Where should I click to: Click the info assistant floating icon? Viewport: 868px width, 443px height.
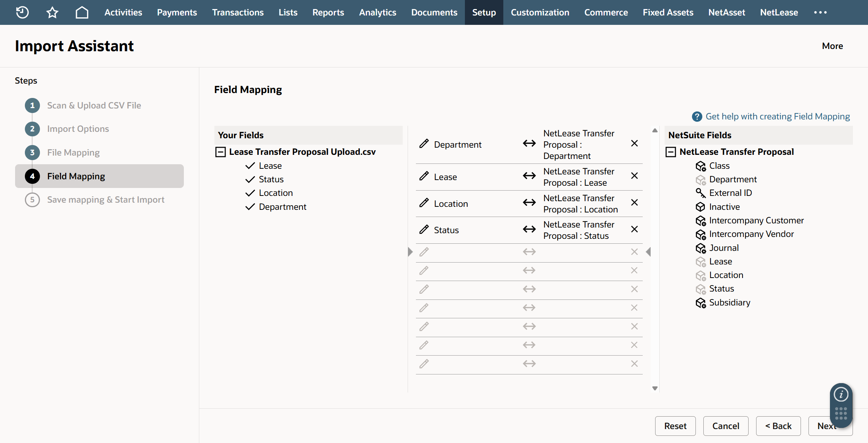841,394
